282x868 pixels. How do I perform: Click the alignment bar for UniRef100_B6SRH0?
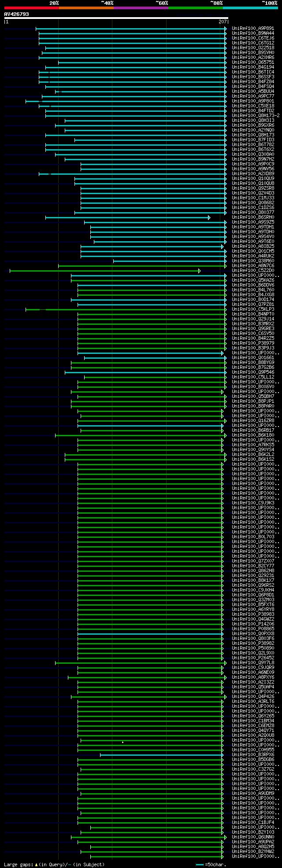point(128,217)
